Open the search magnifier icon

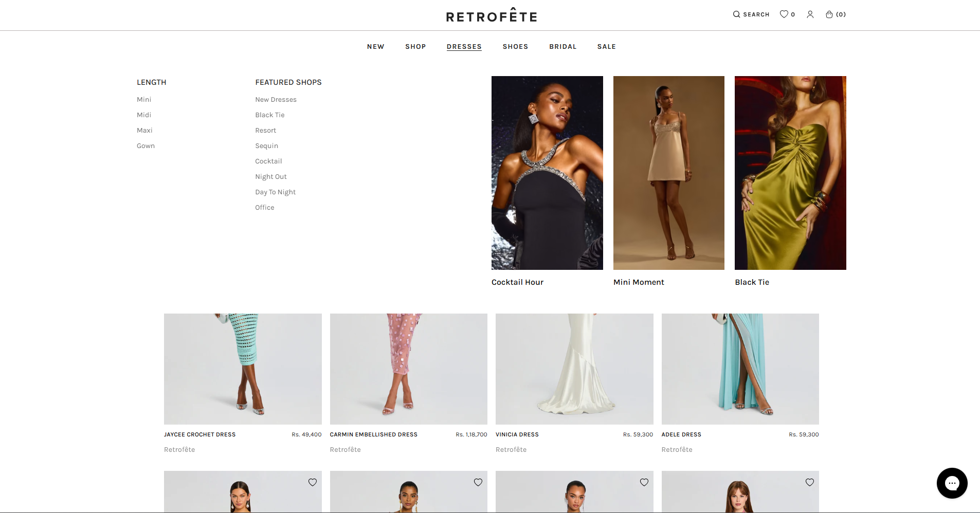click(736, 14)
